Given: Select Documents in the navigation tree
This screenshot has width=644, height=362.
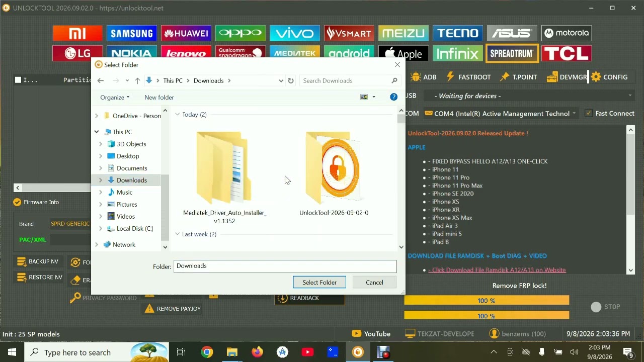Looking at the screenshot, I should [x=131, y=168].
